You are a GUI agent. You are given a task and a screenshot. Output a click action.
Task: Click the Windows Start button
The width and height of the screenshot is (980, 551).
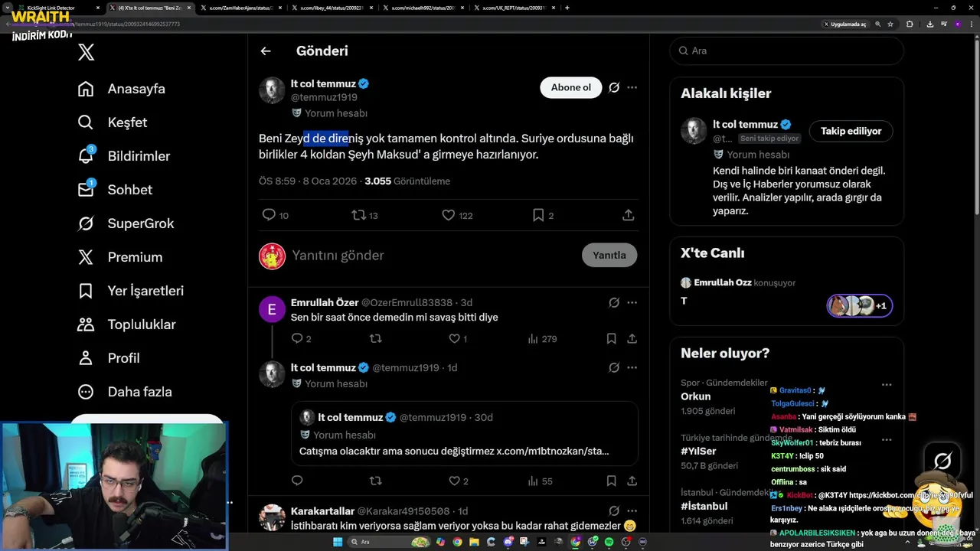[336, 542]
